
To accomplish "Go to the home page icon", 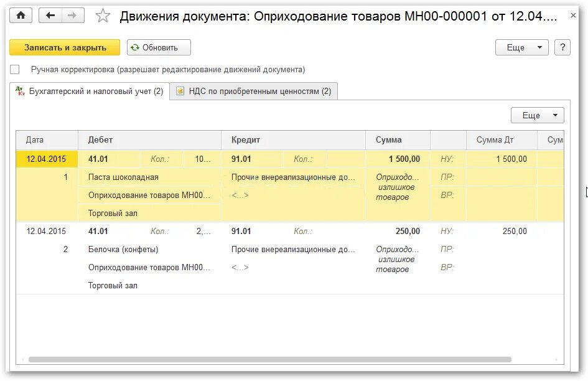I will [21, 16].
